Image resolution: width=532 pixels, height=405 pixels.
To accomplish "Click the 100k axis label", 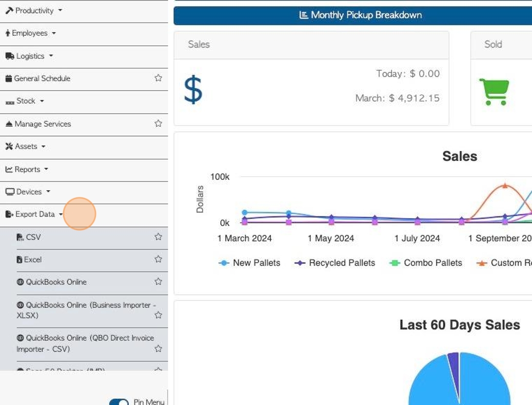I will (220, 177).
